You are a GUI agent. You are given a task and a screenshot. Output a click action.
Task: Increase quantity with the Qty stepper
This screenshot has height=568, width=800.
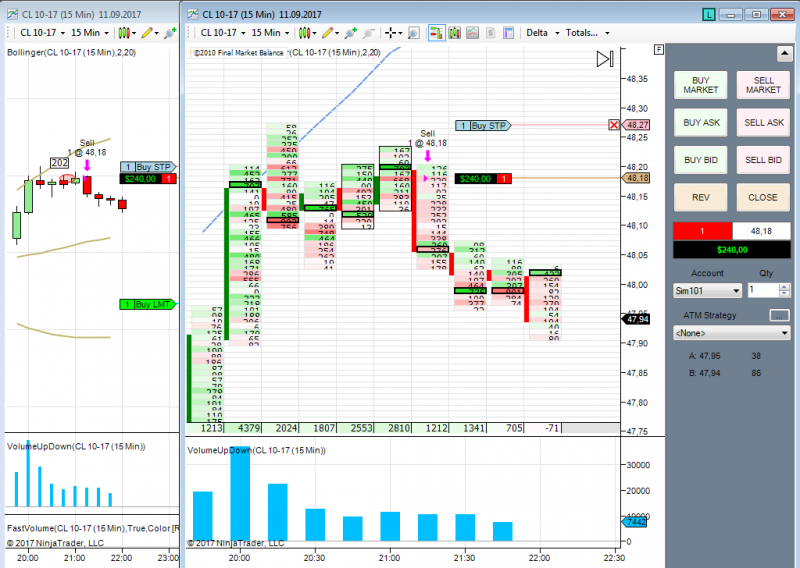pyautogui.click(x=785, y=287)
